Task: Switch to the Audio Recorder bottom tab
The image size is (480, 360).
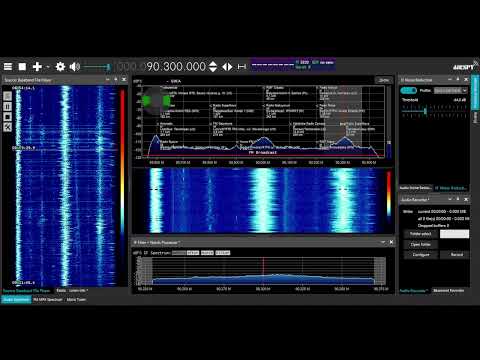Action: 414,291
